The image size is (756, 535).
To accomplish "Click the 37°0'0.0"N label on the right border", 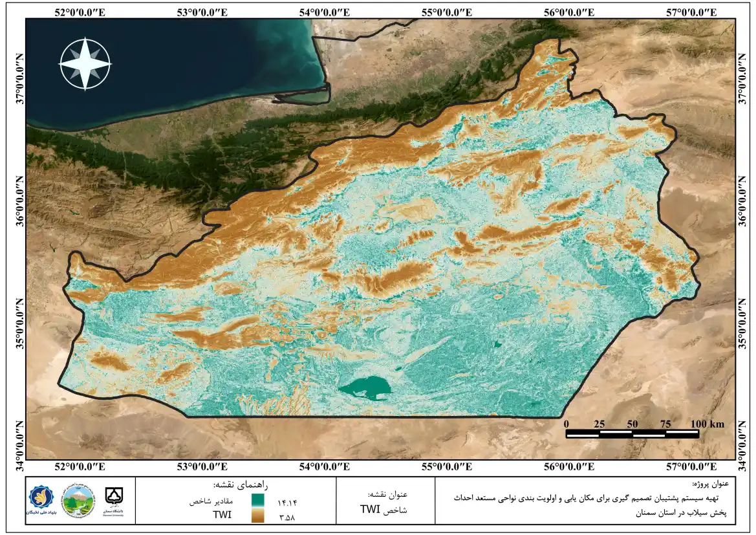I will point(742,79).
